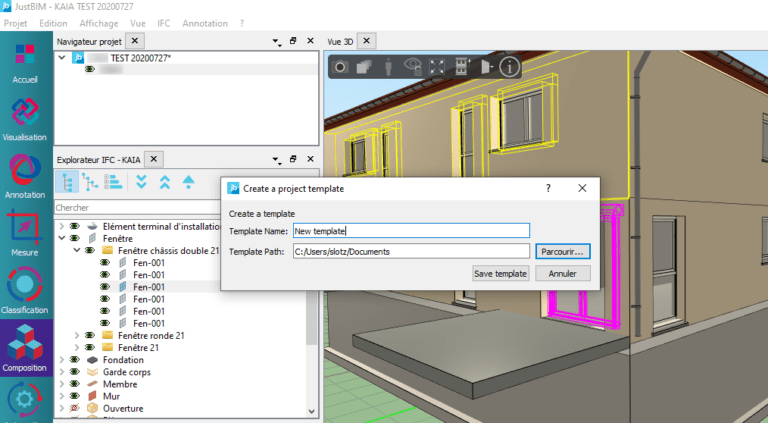Viewport: 768px width, 423px height.
Task: Toggle visibility of Fenêtre category
Action: [74, 238]
